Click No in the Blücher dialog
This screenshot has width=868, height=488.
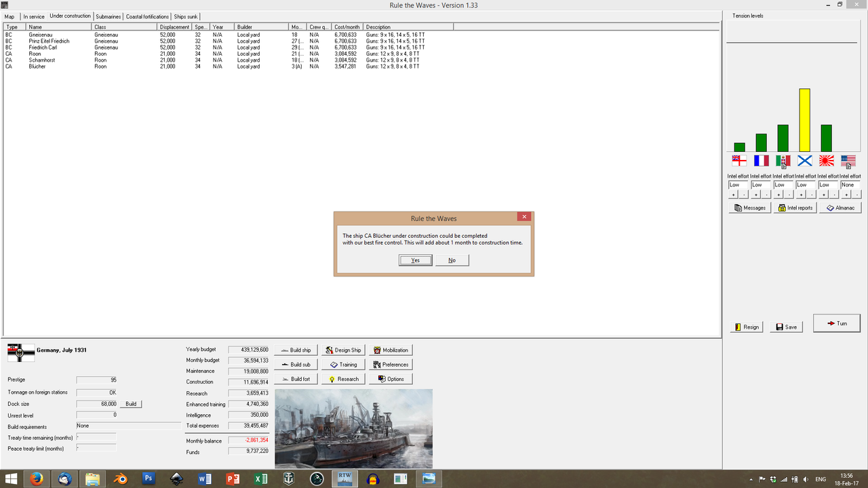[452, 260]
